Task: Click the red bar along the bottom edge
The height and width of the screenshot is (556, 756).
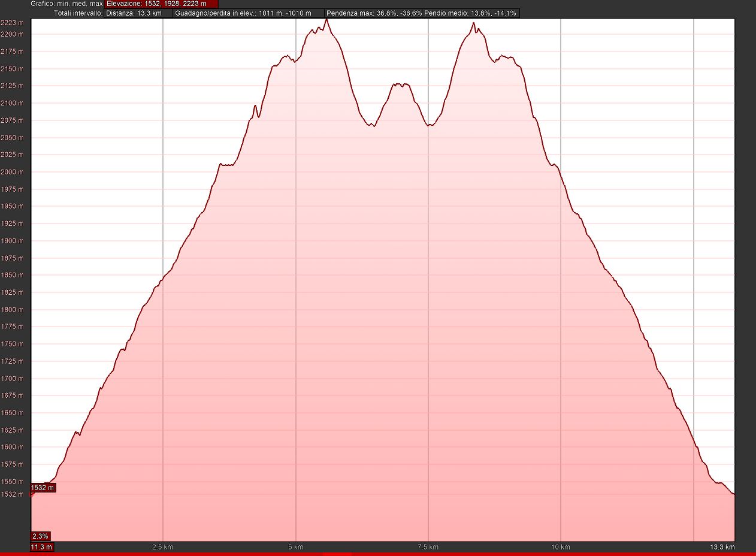Action: (378, 554)
